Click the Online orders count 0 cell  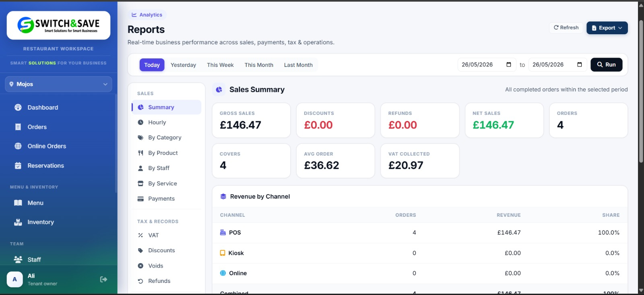[414, 273]
